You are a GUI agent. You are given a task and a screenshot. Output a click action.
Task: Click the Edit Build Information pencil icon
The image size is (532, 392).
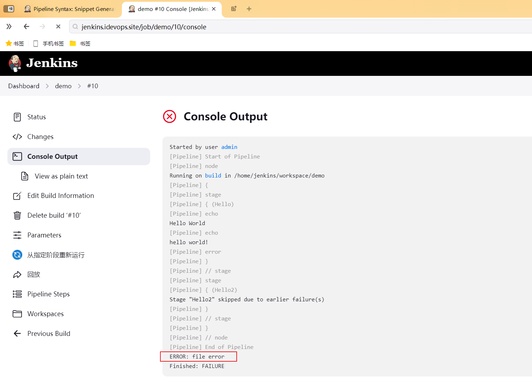(x=17, y=196)
